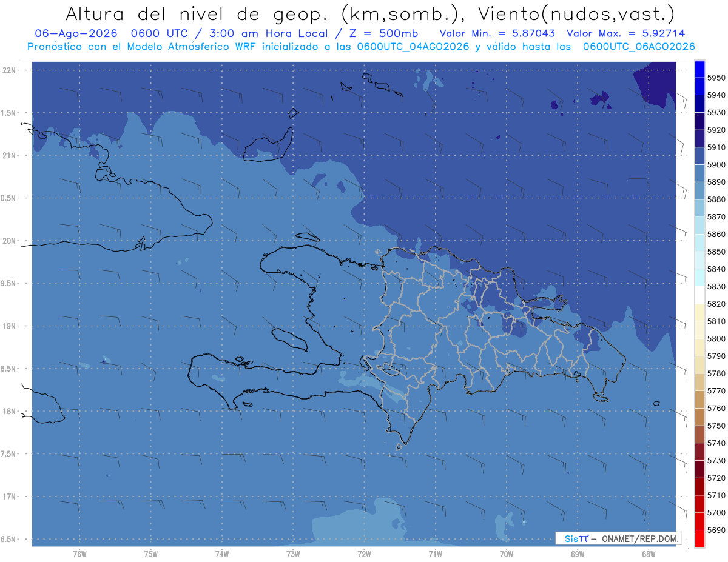Click the 20N latitude label
Screen dimensions: 728x562
coord(9,241)
